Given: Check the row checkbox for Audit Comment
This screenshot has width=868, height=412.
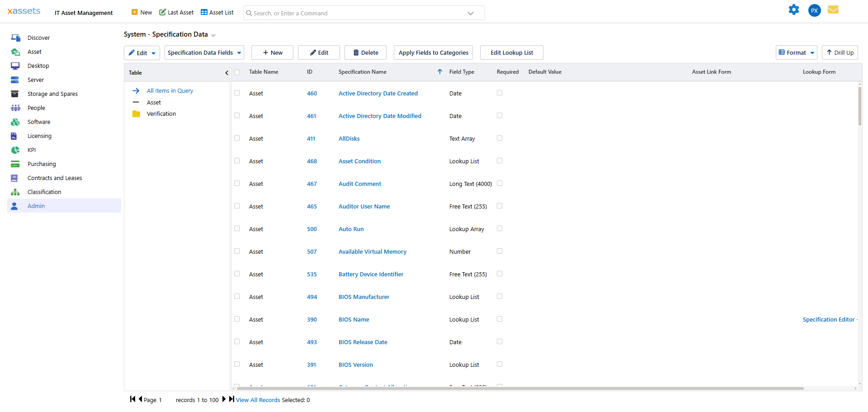Looking at the screenshot, I should [x=237, y=183].
